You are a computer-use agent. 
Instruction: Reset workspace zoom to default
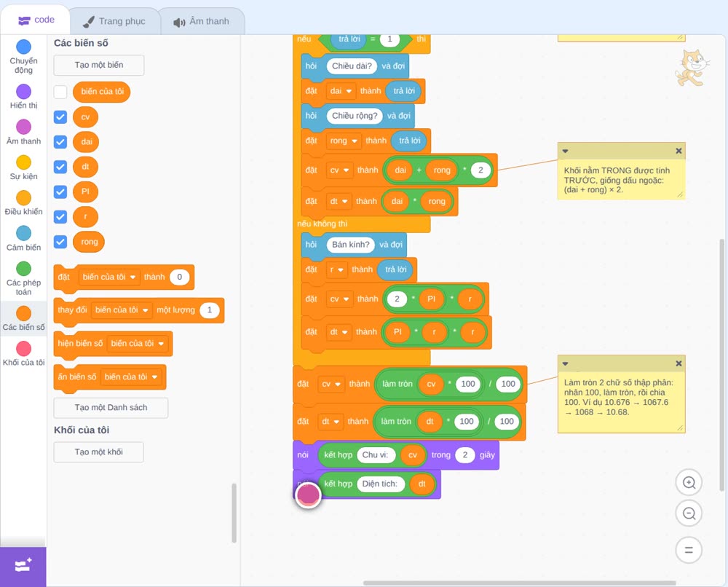point(689,550)
